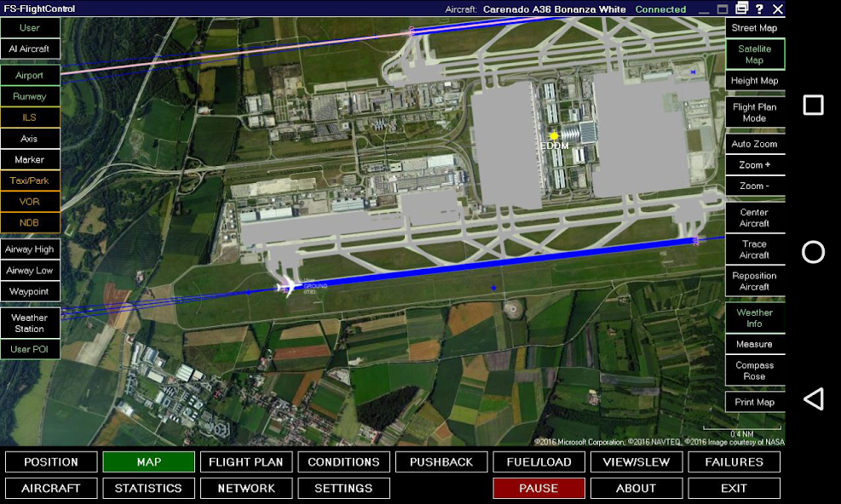The width and height of the screenshot is (841, 504).
Task: Toggle the ILS overlay layer
Action: [x=30, y=117]
